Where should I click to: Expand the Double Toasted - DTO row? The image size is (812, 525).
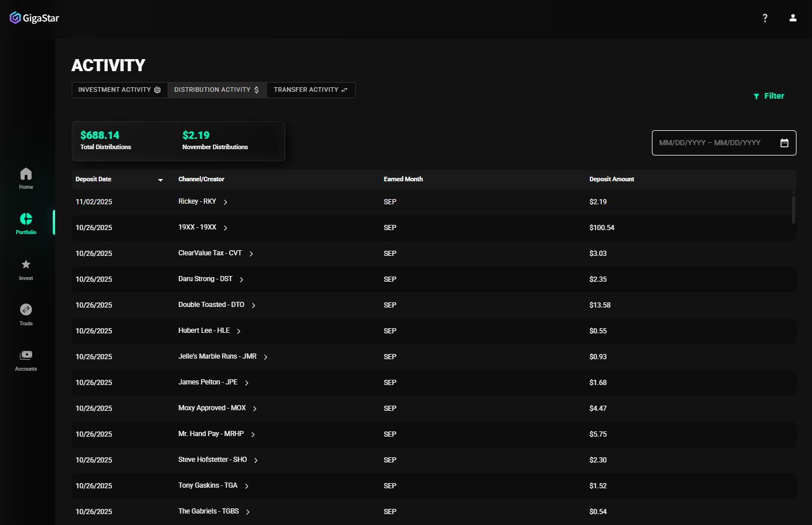253,305
